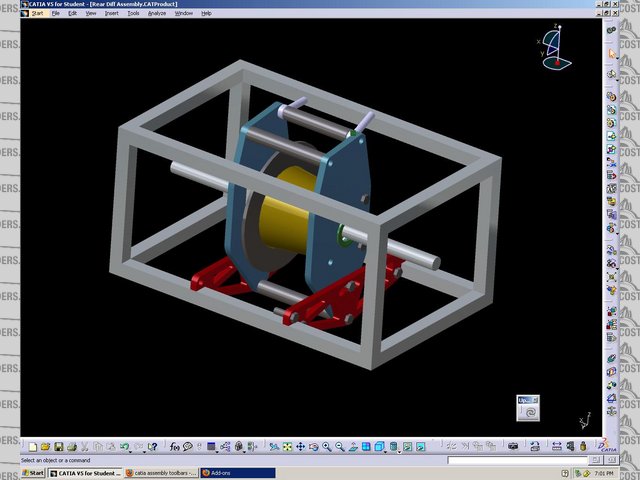Select the Pan four-arrow tool

point(300,447)
